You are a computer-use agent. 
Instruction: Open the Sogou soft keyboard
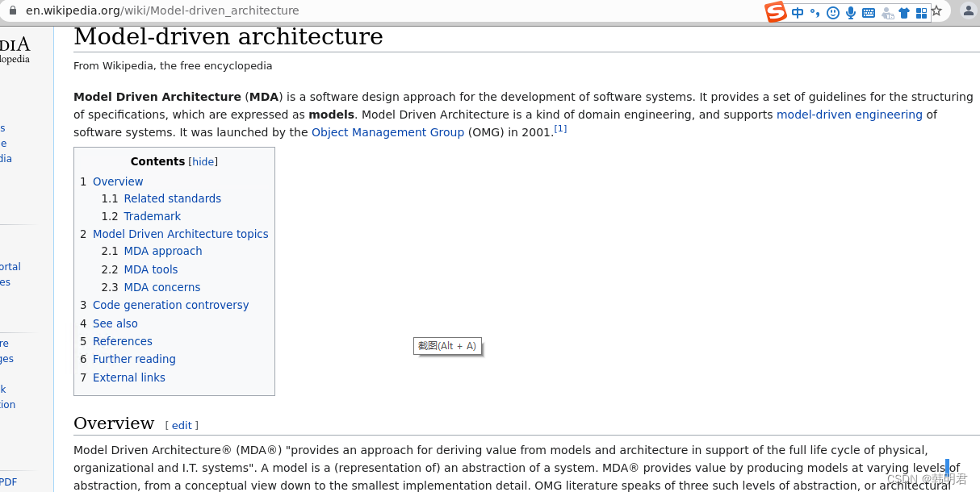869,12
